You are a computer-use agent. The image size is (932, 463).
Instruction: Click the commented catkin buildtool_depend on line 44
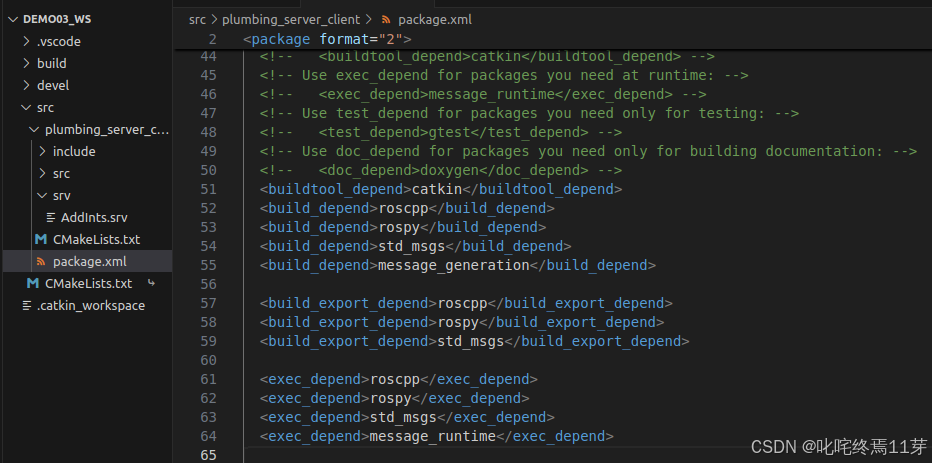(487, 56)
